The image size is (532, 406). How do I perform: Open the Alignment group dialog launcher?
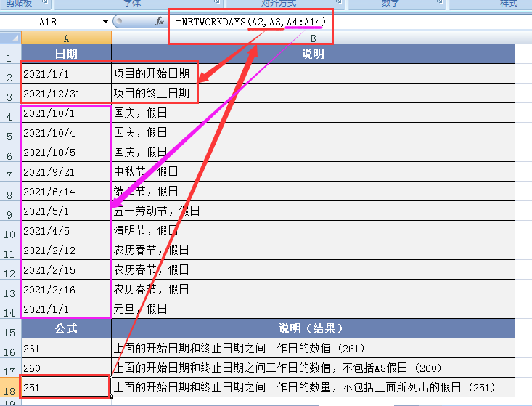click(339, 2)
